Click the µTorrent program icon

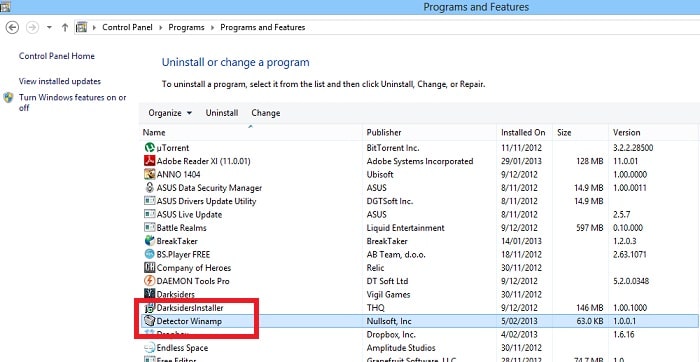[150, 147]
